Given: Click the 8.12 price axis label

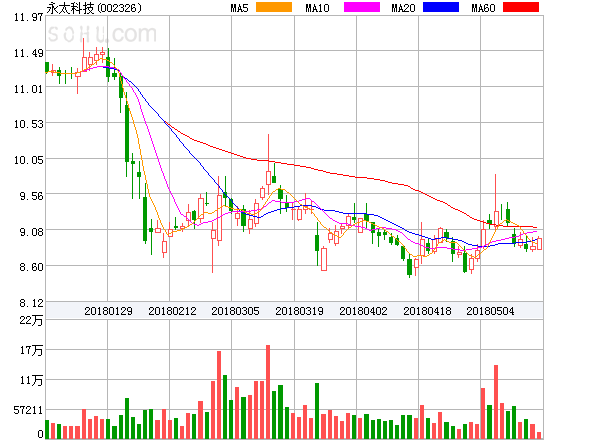Looking at the screenshot, I should [31, 303].
